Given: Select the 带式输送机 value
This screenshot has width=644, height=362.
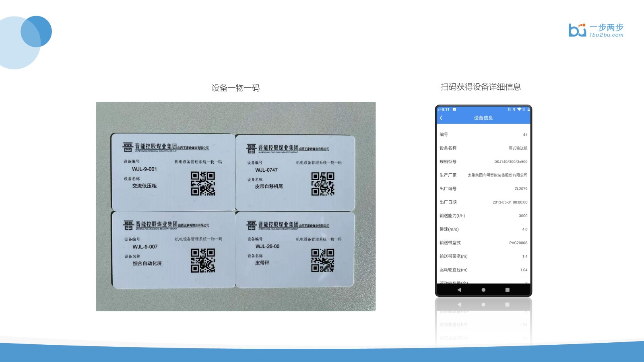Looking at the screenshot, I should (518, 148).
